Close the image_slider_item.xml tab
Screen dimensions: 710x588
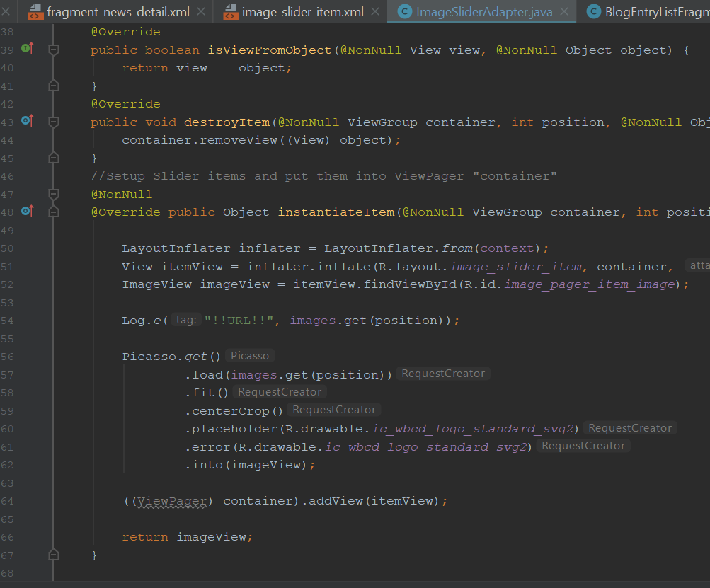[x=376, y=12]
